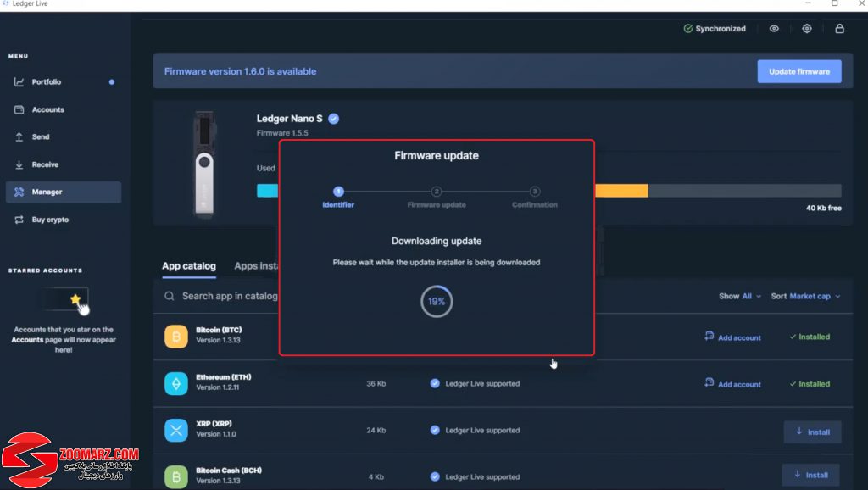Click the XRP 24 Kb size value

[x=376, y=430]
